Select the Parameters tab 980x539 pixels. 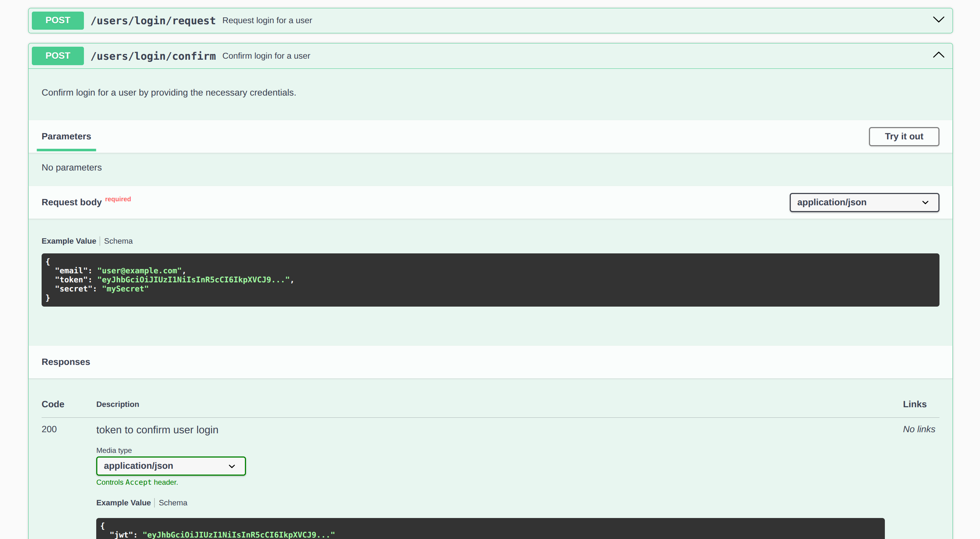(x=66, y=136)
